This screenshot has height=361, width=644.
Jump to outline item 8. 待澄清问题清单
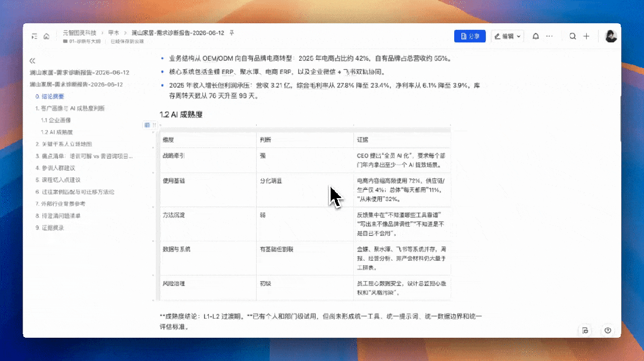pyautogui.click(x=58, y=215)
